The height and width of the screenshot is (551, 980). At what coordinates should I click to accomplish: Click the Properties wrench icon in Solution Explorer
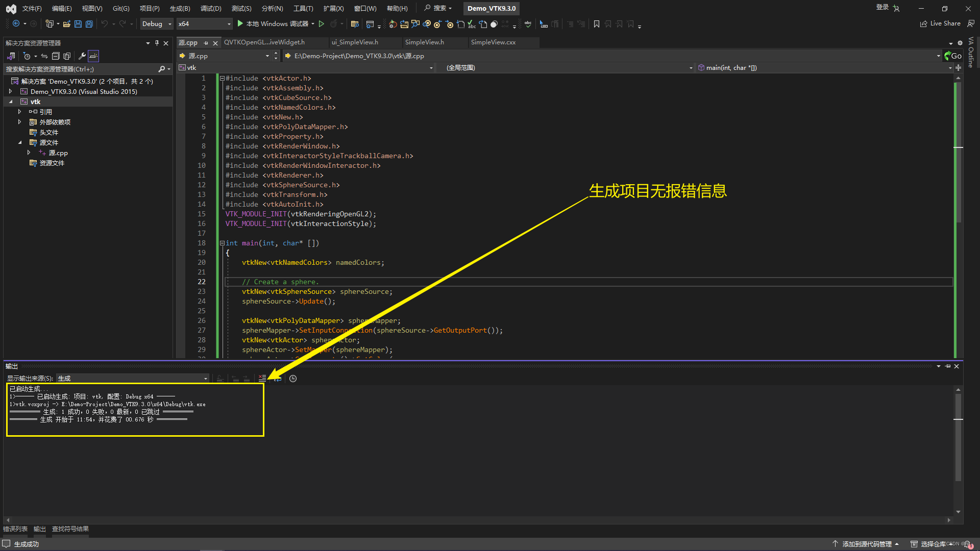pyautogui.click(x=82, y=56)
